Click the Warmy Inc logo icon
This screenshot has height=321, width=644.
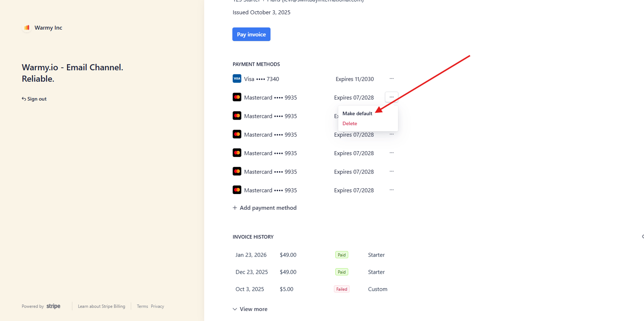coord(27,28)
